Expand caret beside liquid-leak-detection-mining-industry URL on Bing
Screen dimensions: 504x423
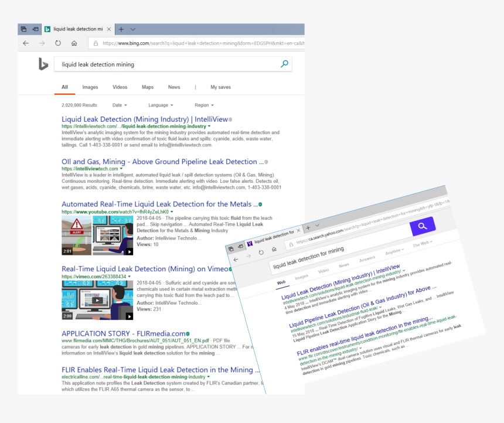[x=209, y=127]
